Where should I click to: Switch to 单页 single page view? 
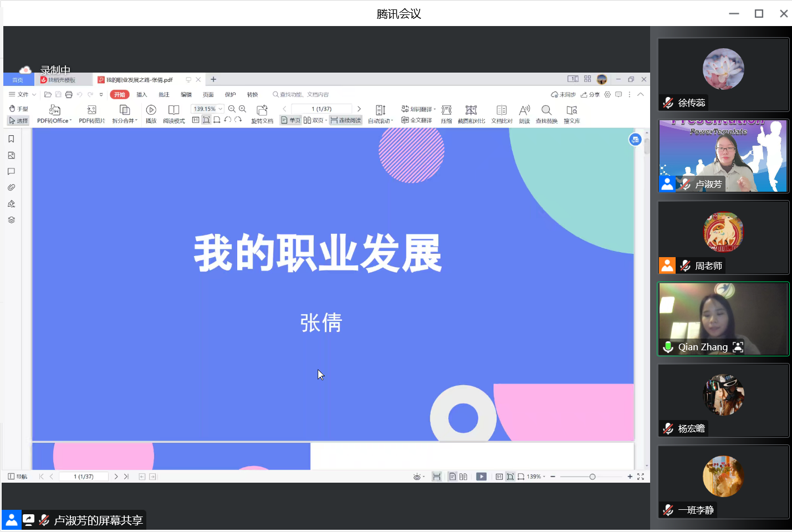tap(291, 120)
